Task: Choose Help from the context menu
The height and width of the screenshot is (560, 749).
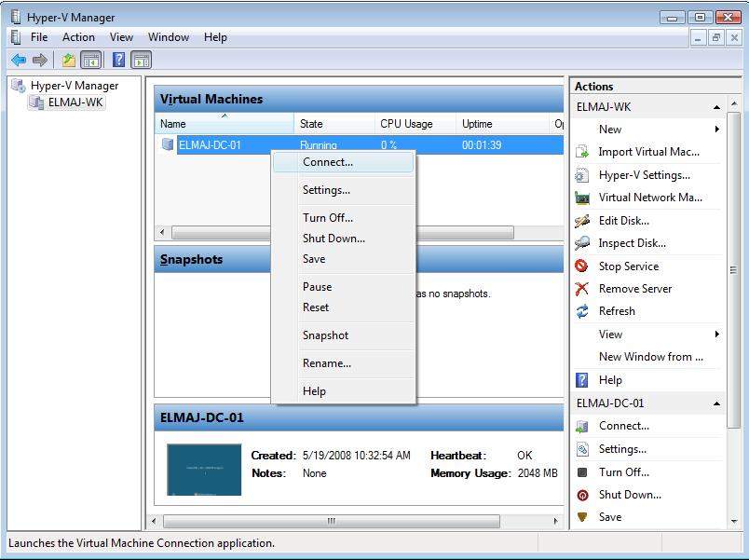Action: pyautogui.click(x=344, y=391)
